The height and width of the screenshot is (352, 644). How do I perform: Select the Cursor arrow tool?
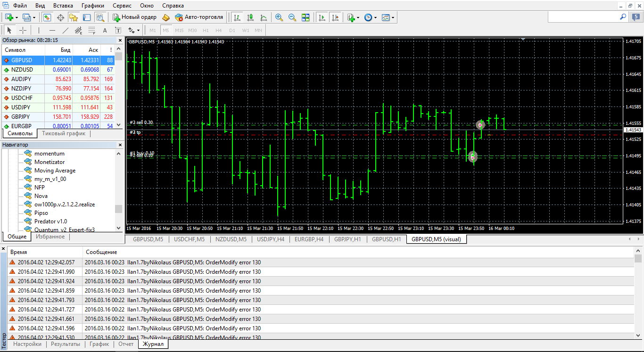pos(9,30)
